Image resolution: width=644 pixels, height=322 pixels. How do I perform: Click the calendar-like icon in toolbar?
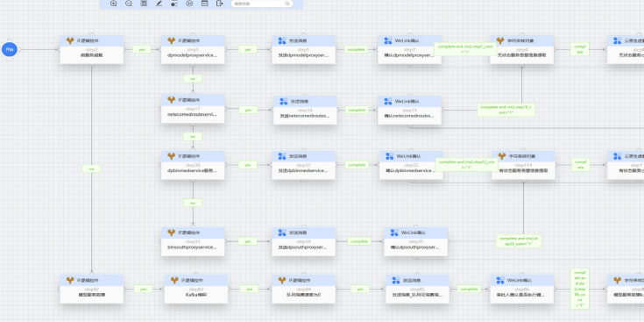tap(204, 4)
